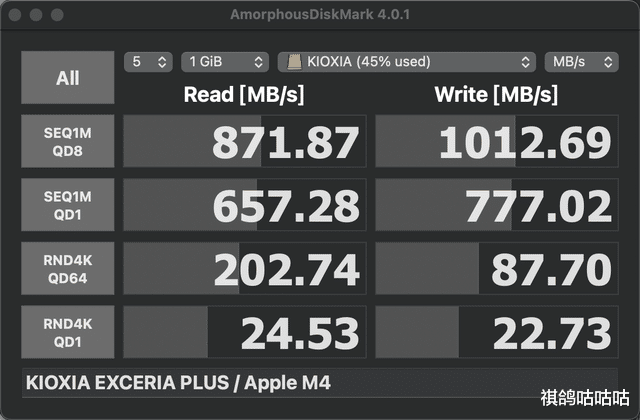The image size is (640, 420).
Task: Click the SEQ1M QD8 write result 1012.69
Action: pos(497,141)
